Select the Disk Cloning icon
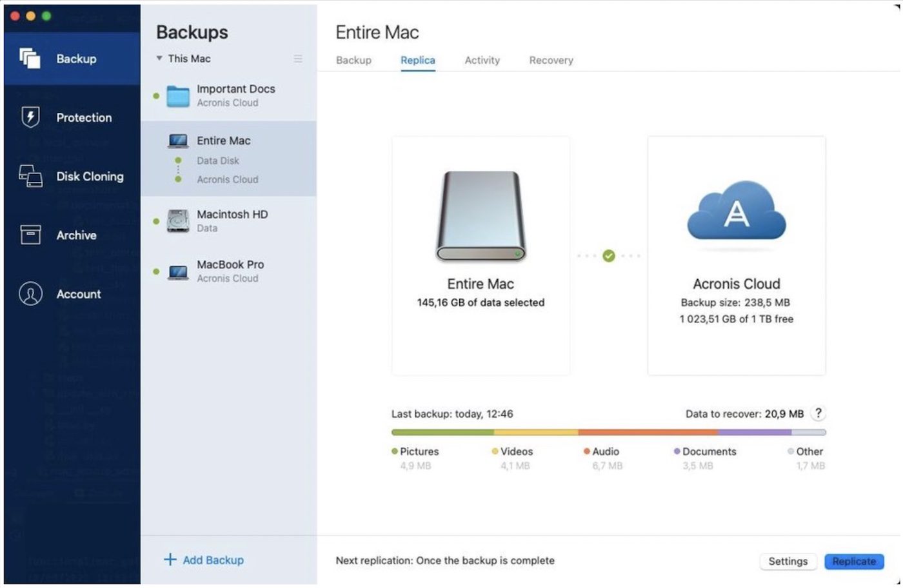Screen dimensions: 903x588 coord(30,176)
